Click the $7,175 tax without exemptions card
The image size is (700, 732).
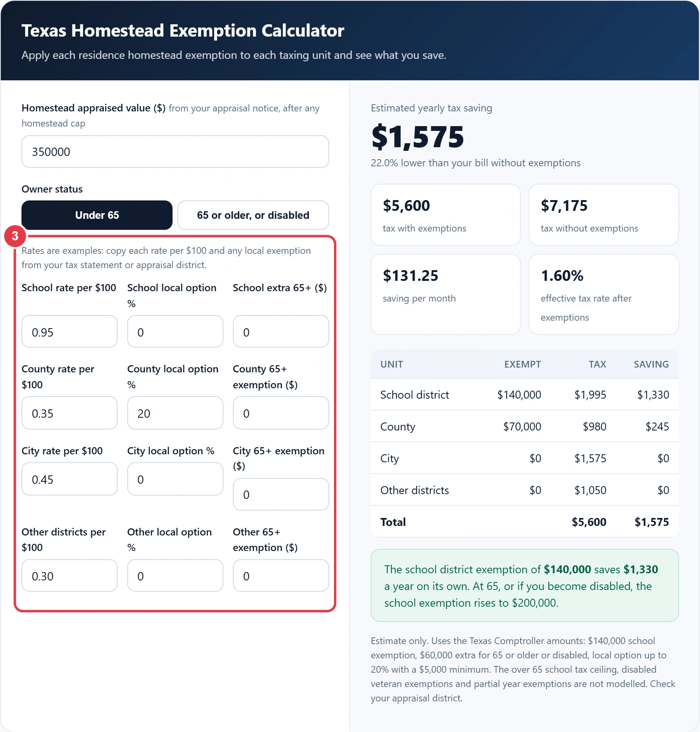pyautogui.click(x=603, y=215)
